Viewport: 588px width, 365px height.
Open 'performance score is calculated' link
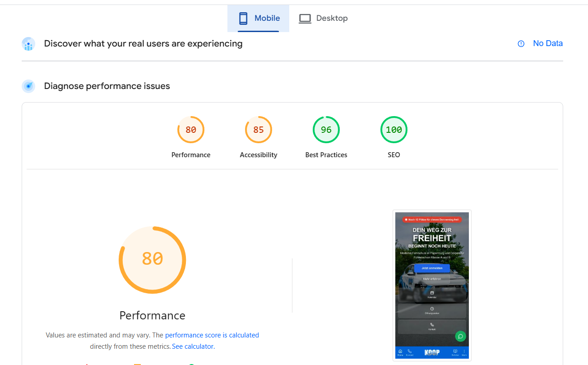pos(212,335)
